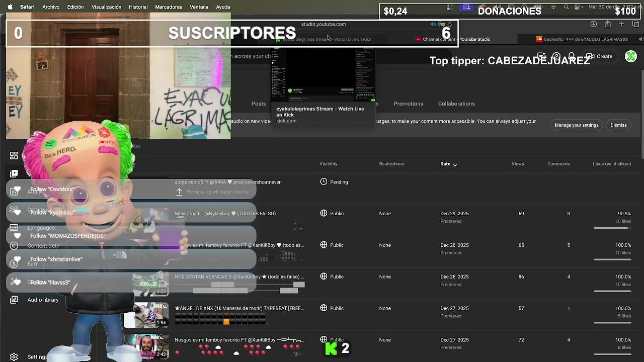Show Safari tab overview icon
644x362 pixels.
(x=635, y=24)
